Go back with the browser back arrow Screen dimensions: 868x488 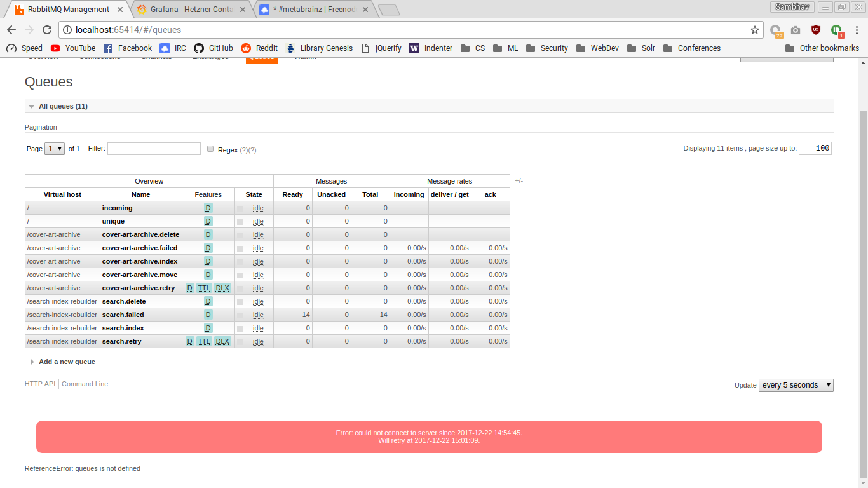coord(11,30)
